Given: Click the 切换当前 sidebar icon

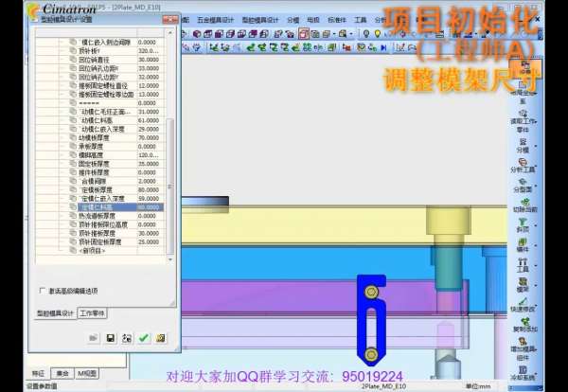Looking at the screenshot, I should (523, 202).
